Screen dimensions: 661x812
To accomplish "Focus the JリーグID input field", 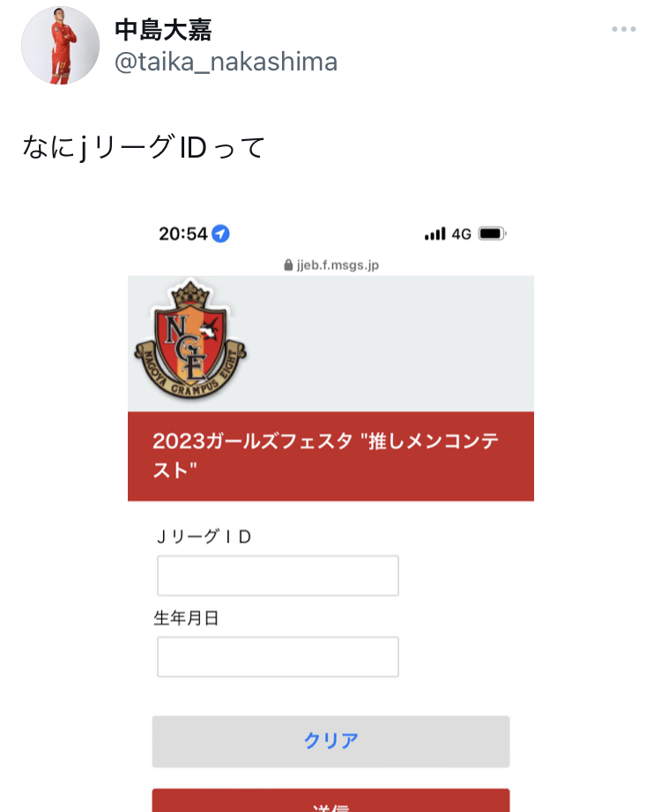I will (x=278, y=575).
